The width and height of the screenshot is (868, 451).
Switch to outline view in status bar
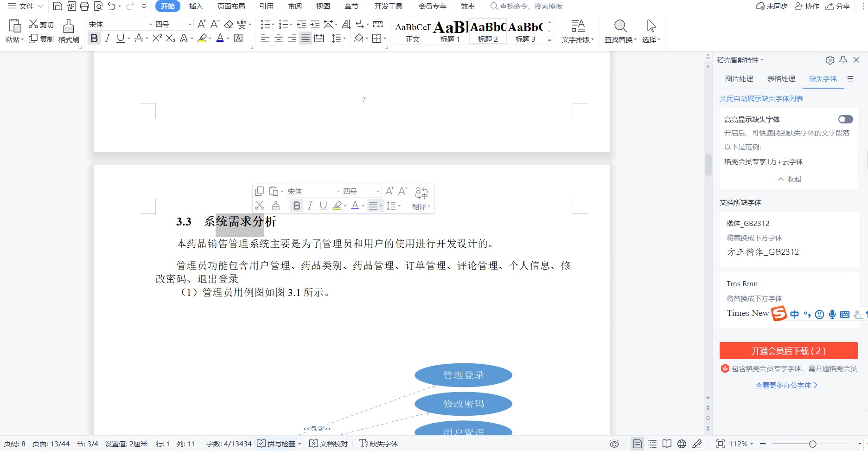652,444
